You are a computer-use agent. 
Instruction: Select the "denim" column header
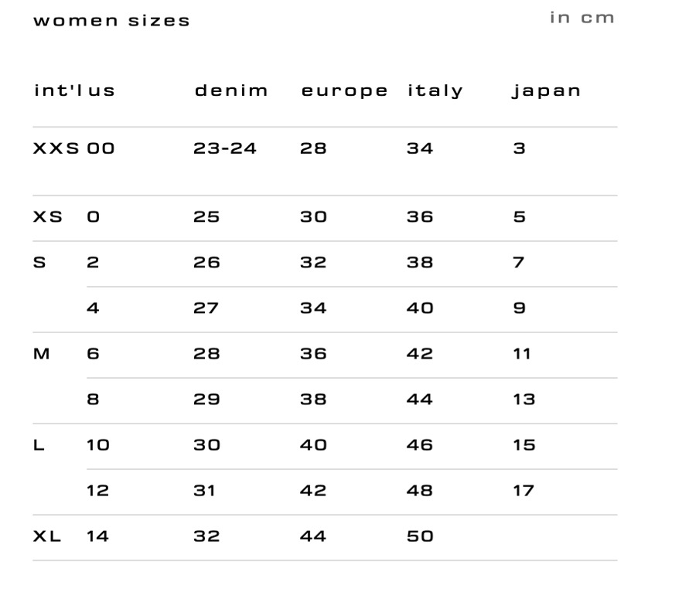[x=231, y=90]
